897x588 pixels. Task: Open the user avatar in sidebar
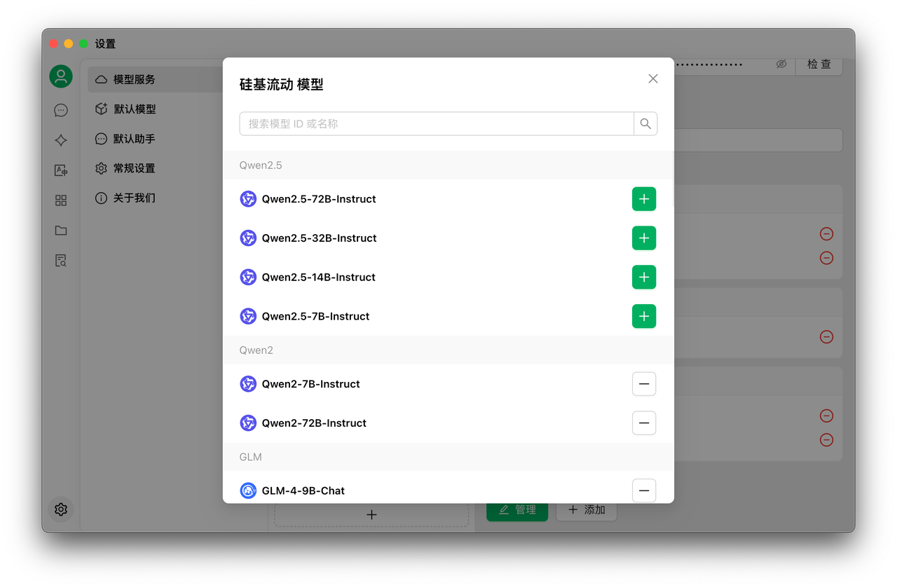click(x=61, y=76)
